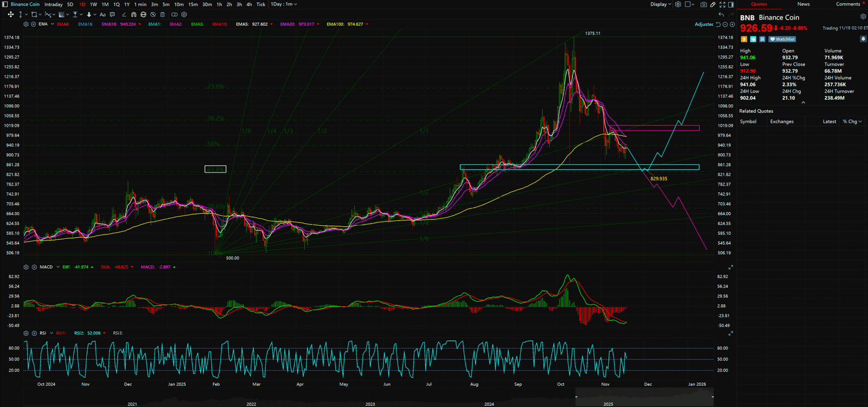Remove the RSI indicator with its X icon

pos(34,333)
